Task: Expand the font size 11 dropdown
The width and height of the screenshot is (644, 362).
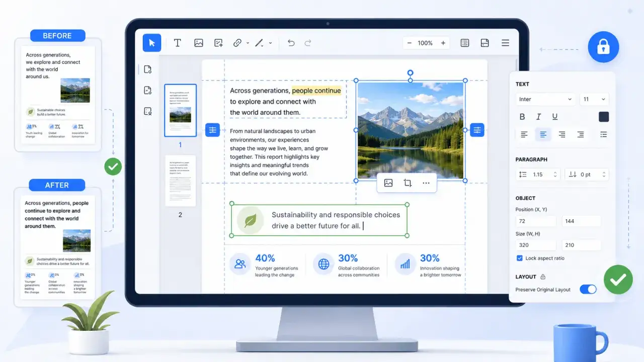Action: 594,99
